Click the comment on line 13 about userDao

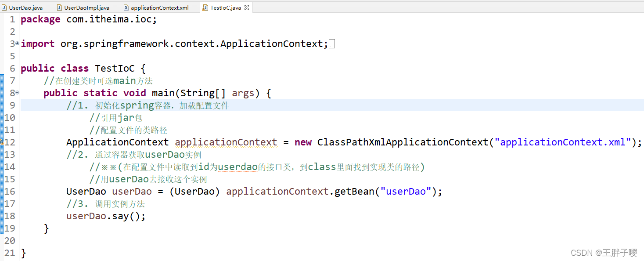tap(134, 155)
